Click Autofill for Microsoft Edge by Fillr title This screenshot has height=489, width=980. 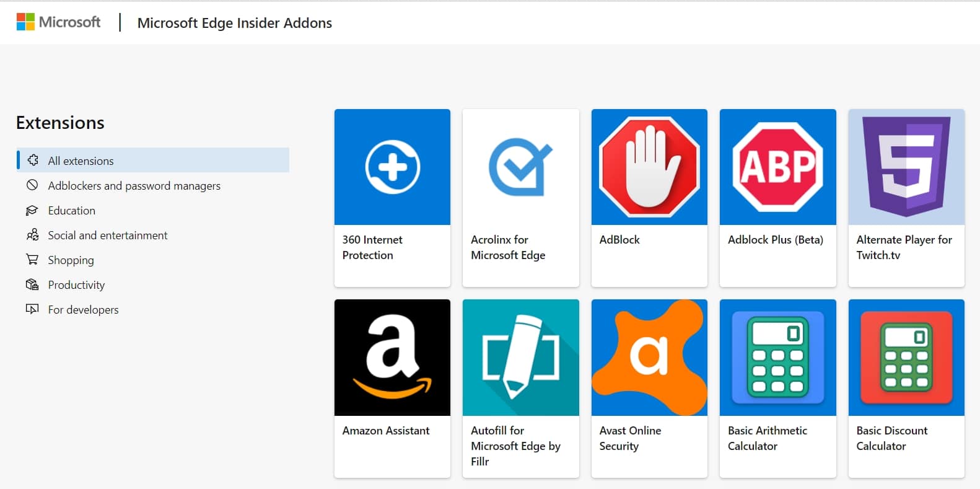515,446
